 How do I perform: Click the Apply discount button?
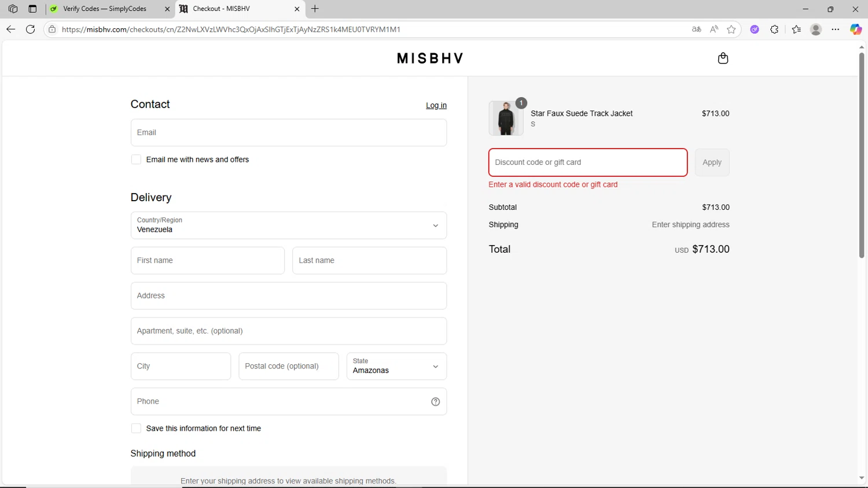[x=712, y=162]
